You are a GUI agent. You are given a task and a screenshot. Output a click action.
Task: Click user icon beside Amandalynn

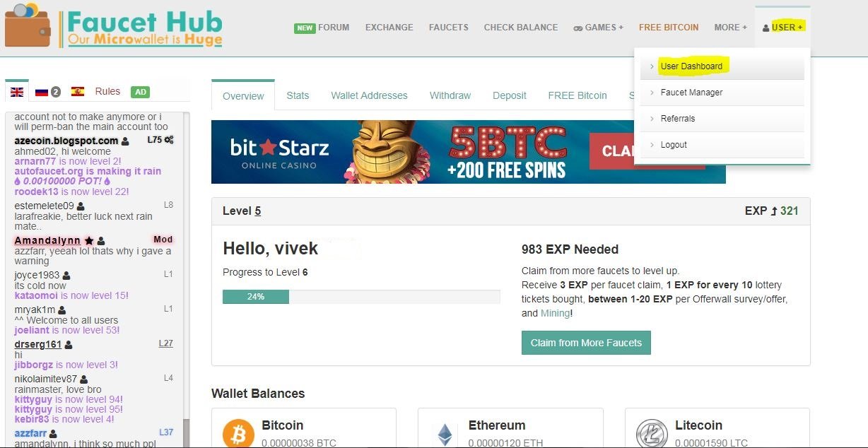click(100, 241)
